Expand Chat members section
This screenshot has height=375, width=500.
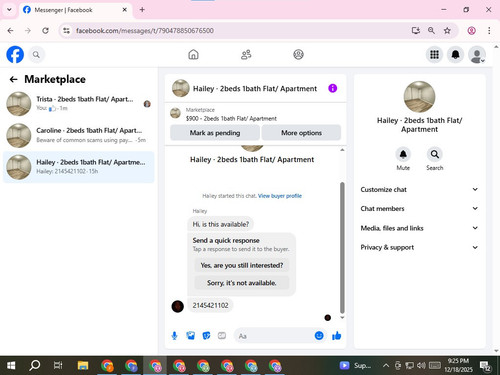click(419, 209)
